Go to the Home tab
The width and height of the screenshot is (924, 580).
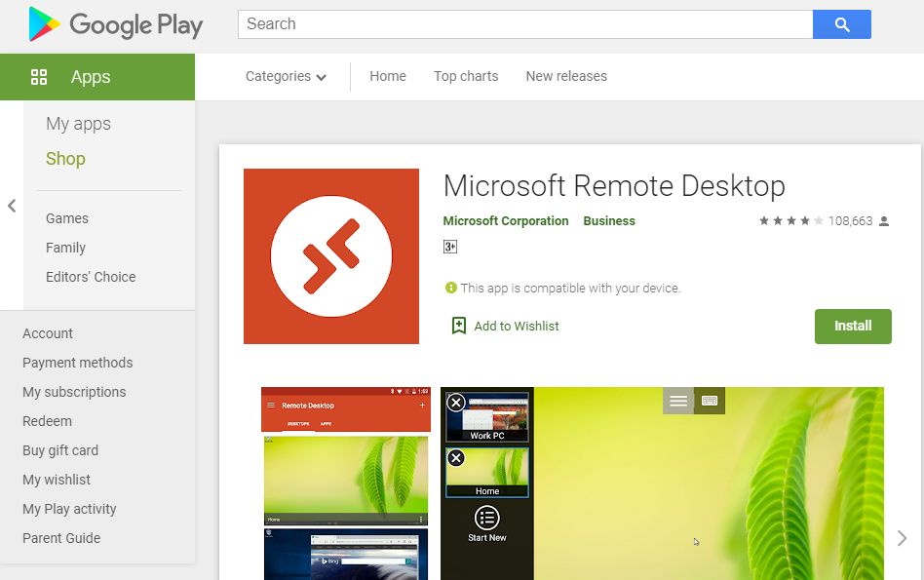tap(388, 77)
